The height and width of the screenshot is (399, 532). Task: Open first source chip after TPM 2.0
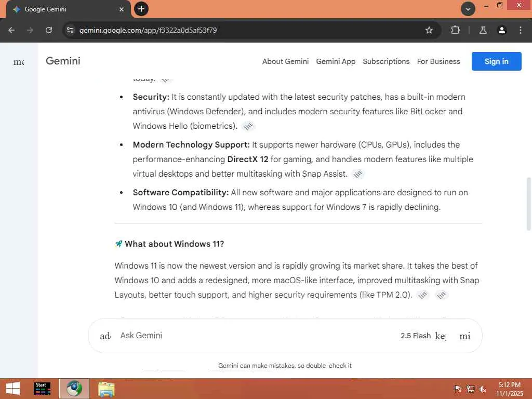point(422,295)
